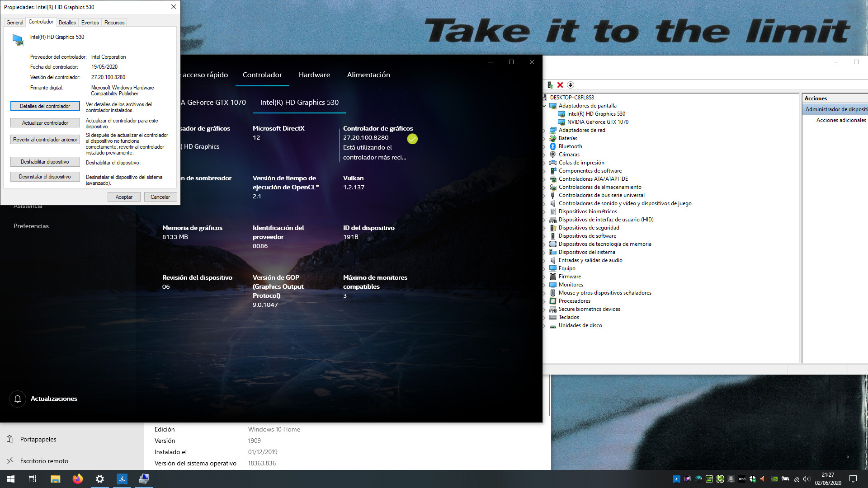Click Desinstalar el dispositivo button

pyautogui.click(x=45, y=177)
